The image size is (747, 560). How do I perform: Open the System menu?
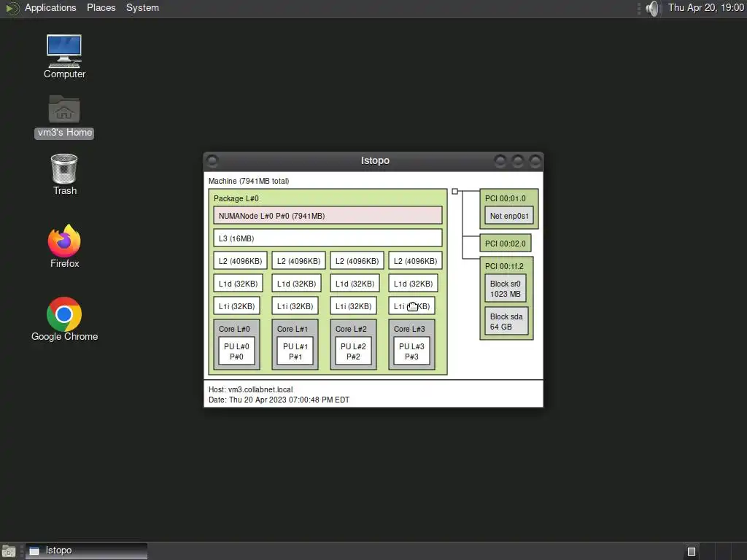click(x=142, y=7)
